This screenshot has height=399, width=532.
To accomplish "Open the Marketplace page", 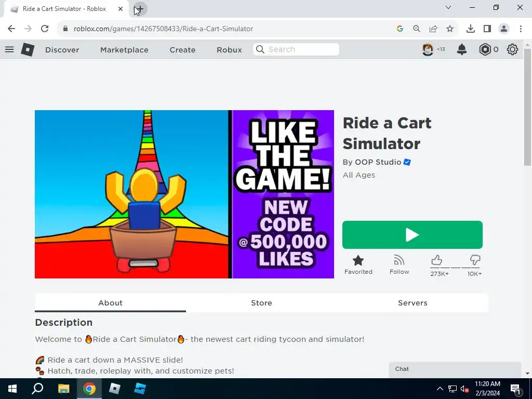I will [124, 50].
